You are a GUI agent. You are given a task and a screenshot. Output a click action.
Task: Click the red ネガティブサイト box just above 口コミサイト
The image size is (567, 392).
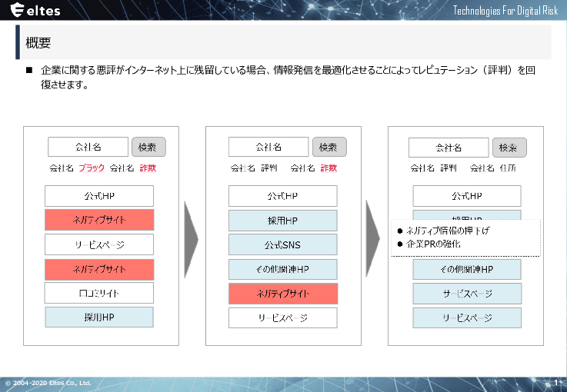[x=99, y=270]
